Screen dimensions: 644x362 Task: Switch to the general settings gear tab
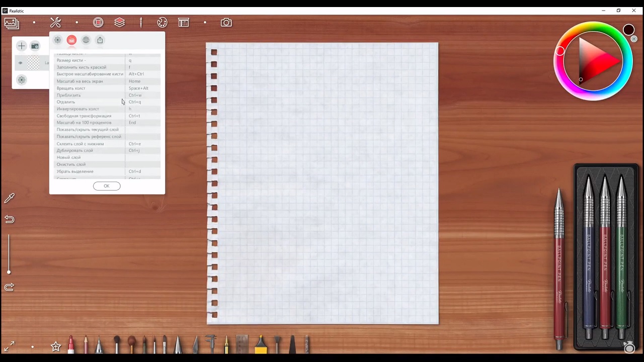click(x=57, y=40)
